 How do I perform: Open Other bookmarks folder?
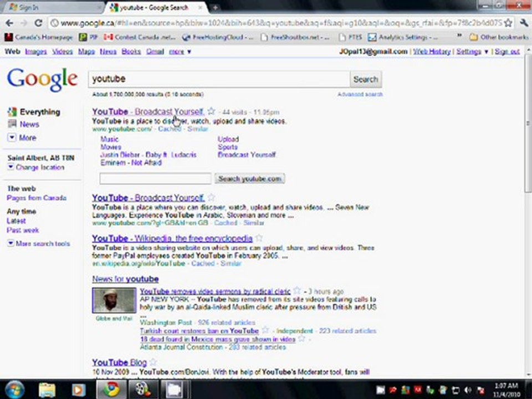[x=499, y=37]
